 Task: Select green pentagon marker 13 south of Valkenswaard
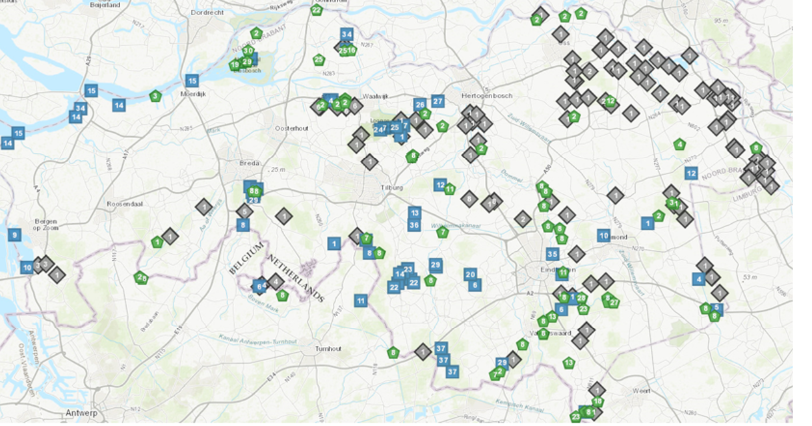[569, 362]
